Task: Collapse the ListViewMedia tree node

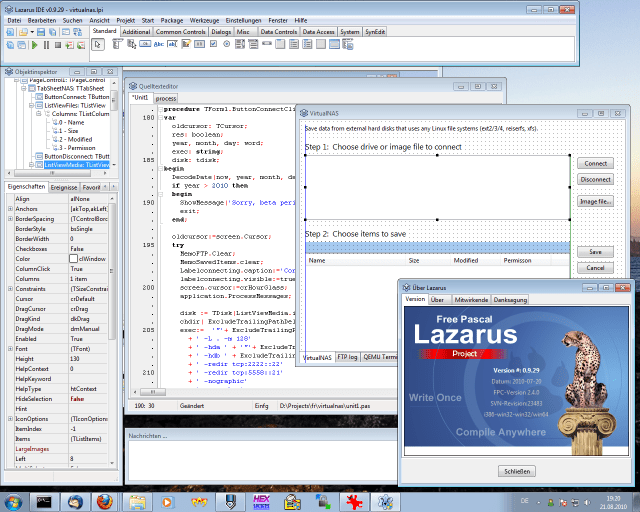Action: click(31, 165)
